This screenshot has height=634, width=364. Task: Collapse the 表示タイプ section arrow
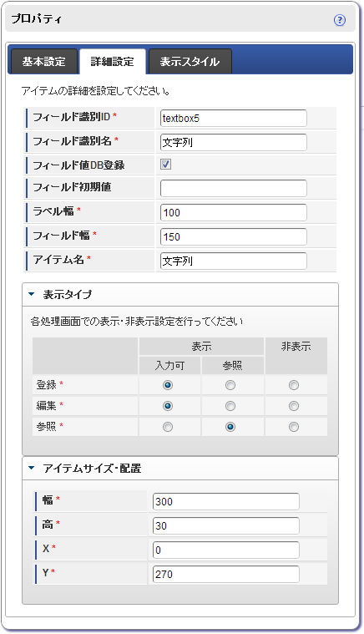[x=32, y=294]
